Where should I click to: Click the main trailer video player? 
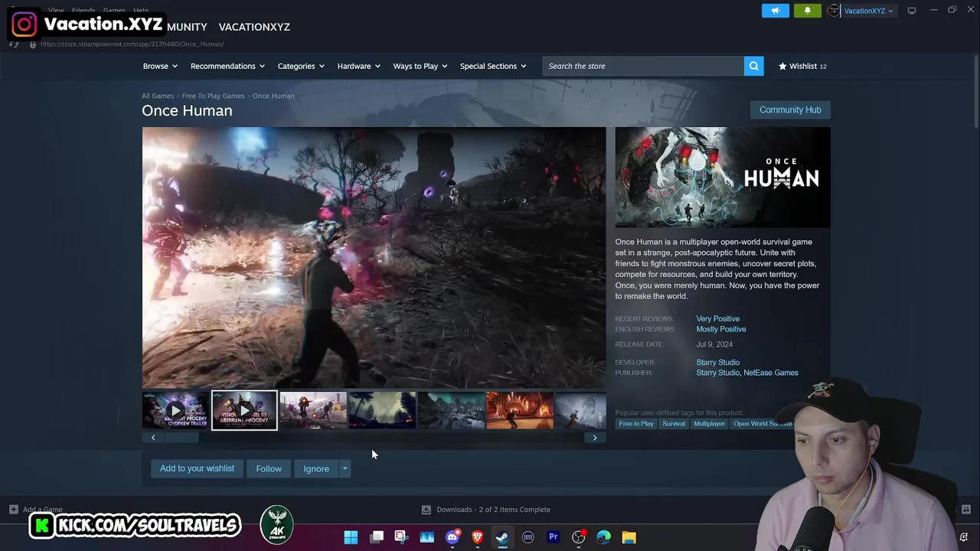tap(374, 258)
